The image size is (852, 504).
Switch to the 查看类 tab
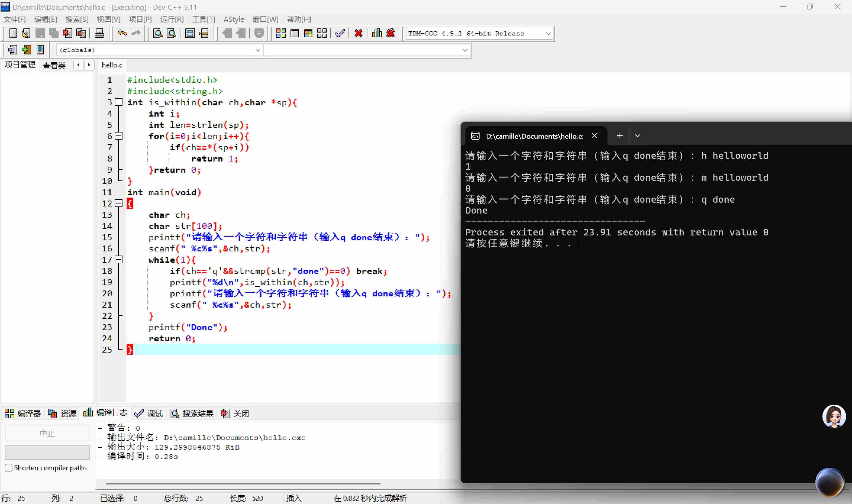pyautogui.click(x=54, y=65)
